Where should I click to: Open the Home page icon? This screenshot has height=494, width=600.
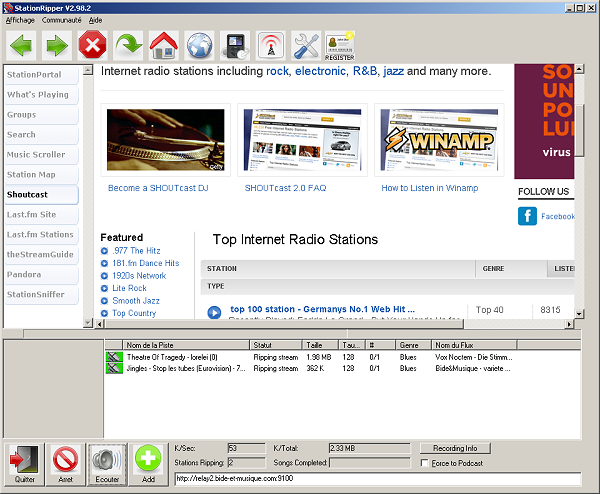(x=163, y=46)
